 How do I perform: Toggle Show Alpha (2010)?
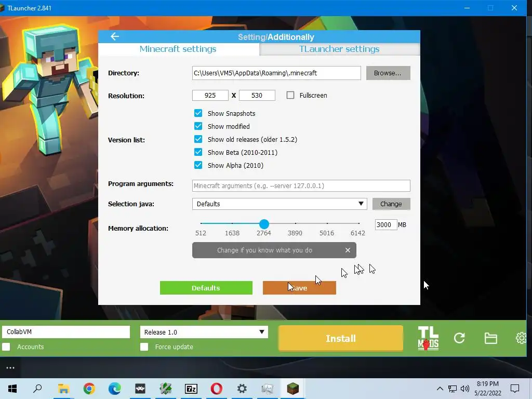[x=198, y=165]
